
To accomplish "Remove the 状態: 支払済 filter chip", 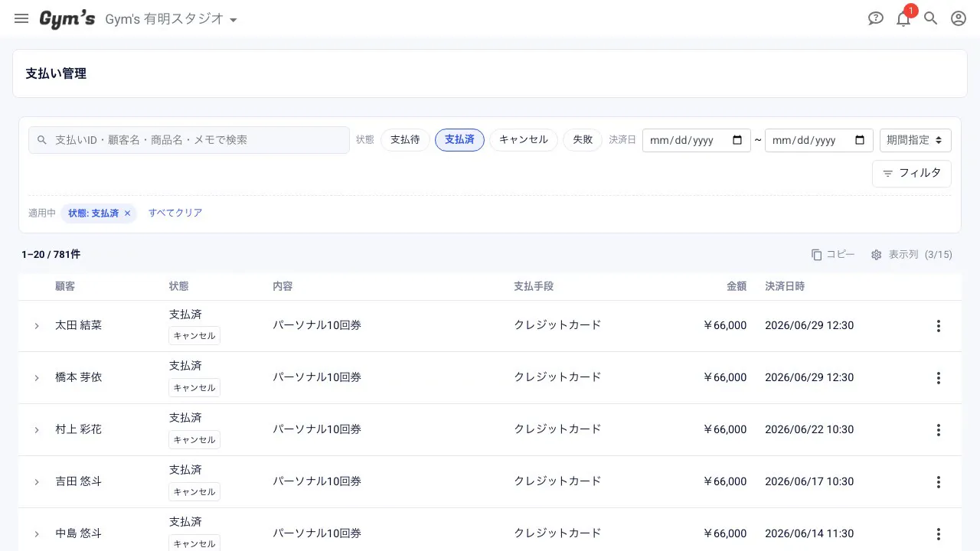I will [x=128, y=214].
